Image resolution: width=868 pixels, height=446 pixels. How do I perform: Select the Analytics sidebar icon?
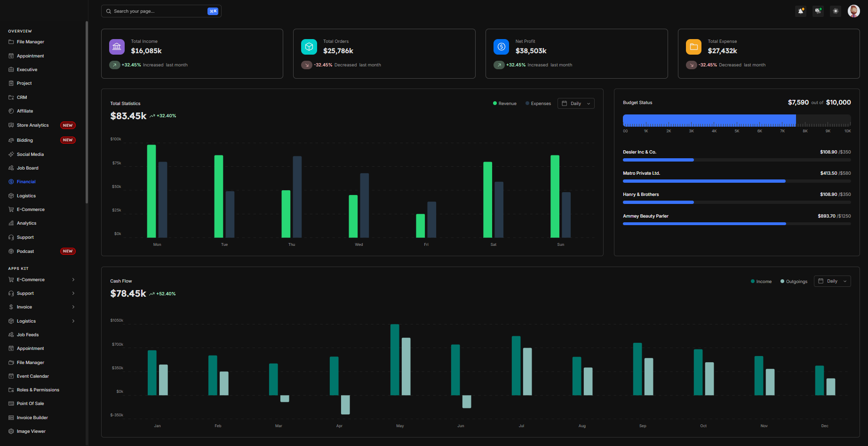point(10,223)
